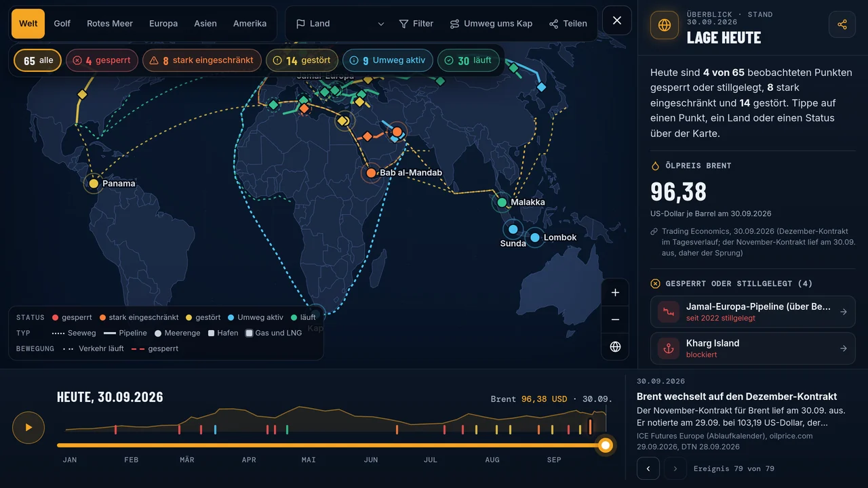Click the timeline slider handle at end
868x488 pixels.
click(x=606, y=445)
